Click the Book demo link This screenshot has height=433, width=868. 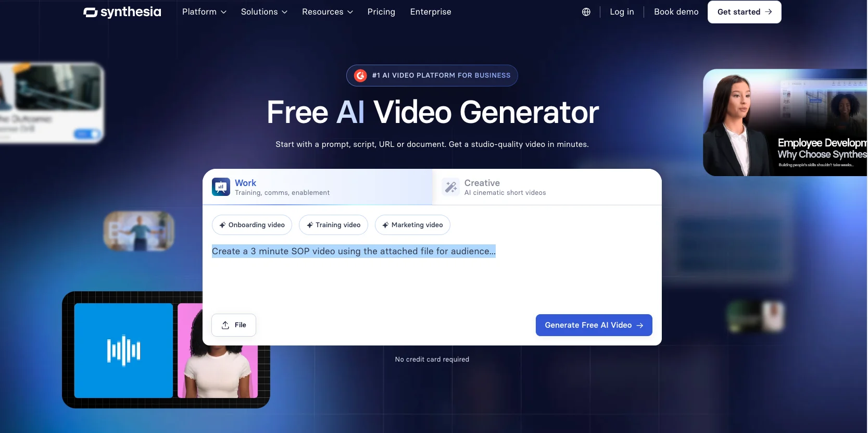676,12
